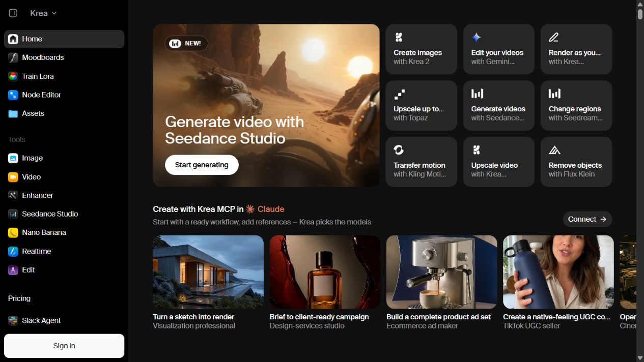The height and width of the screenshot is (362, 644).
Task: Click the 'Ecommerce ad maker' subtitle
Action: 422,326
